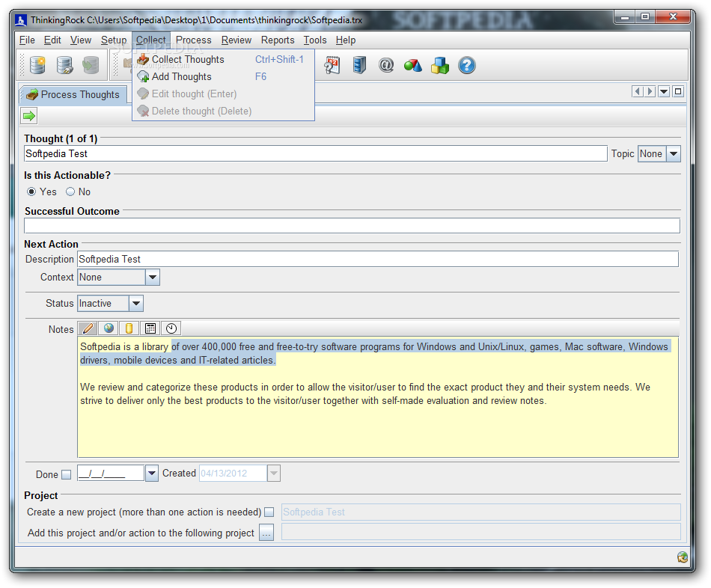Check the Create a new project checkbox
Viewport: 711px width, 588px height.
tap(269, 512)
